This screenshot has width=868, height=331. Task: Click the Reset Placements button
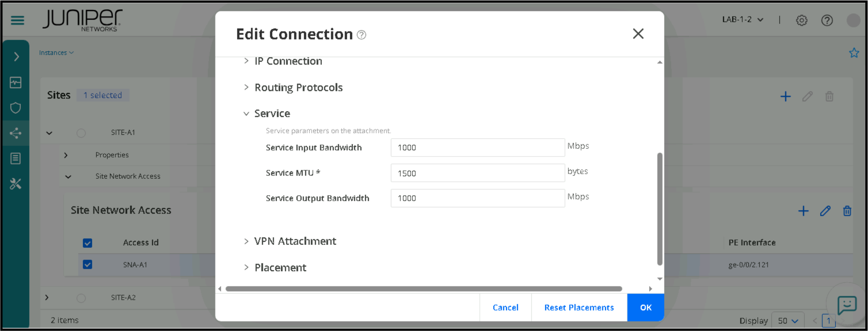pos(579,308)
